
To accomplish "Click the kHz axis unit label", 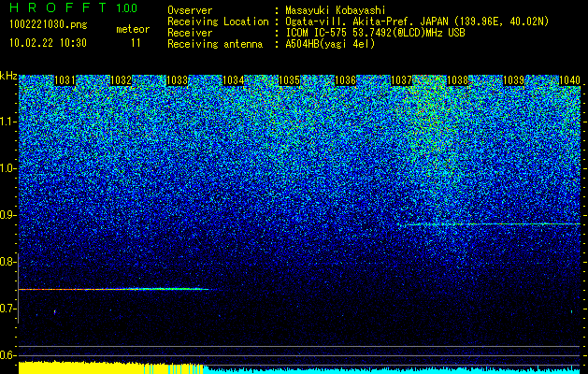I will point(8,76).
